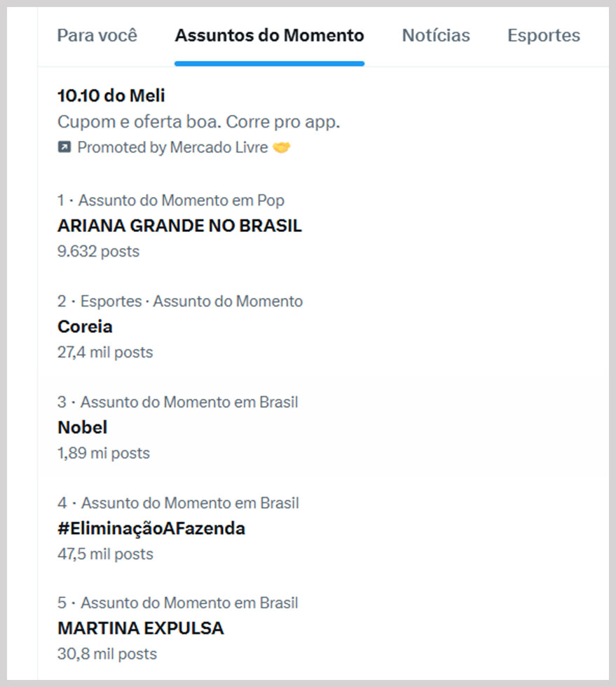Click the handshake emoji after Mercado Livre
616x687 pixels.
click(281, 148)
